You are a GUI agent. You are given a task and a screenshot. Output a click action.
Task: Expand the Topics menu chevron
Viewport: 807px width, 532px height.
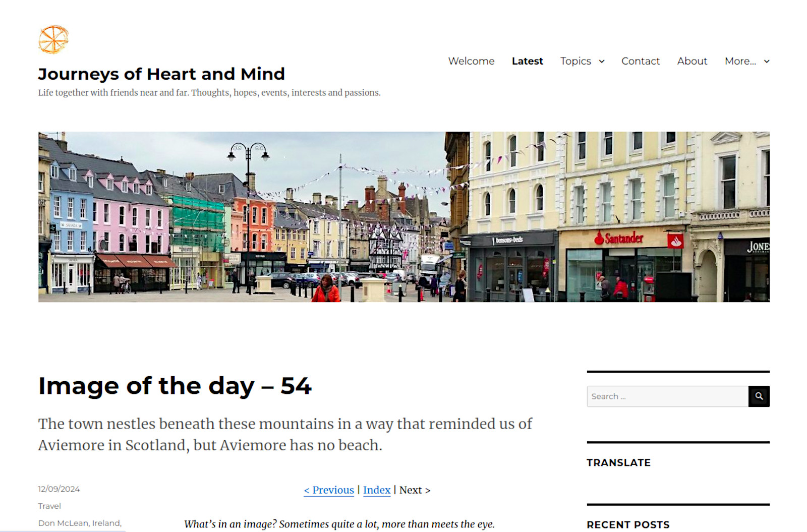point(602,61)
